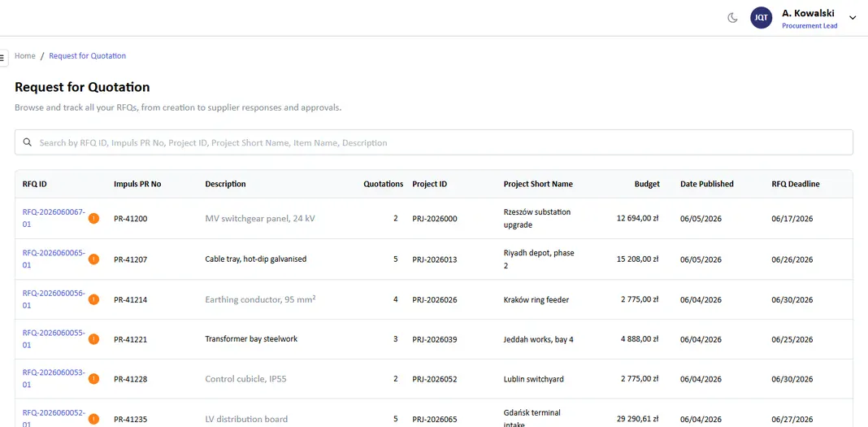Select PR-41235 cell
This screenshot has width=868, height=427.
[x=131, y=419]
